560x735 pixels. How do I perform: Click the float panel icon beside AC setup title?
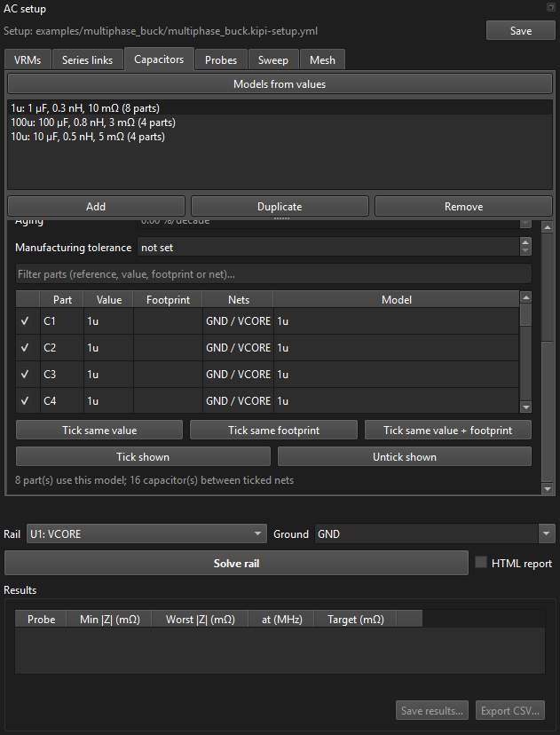tap(550, 7)
